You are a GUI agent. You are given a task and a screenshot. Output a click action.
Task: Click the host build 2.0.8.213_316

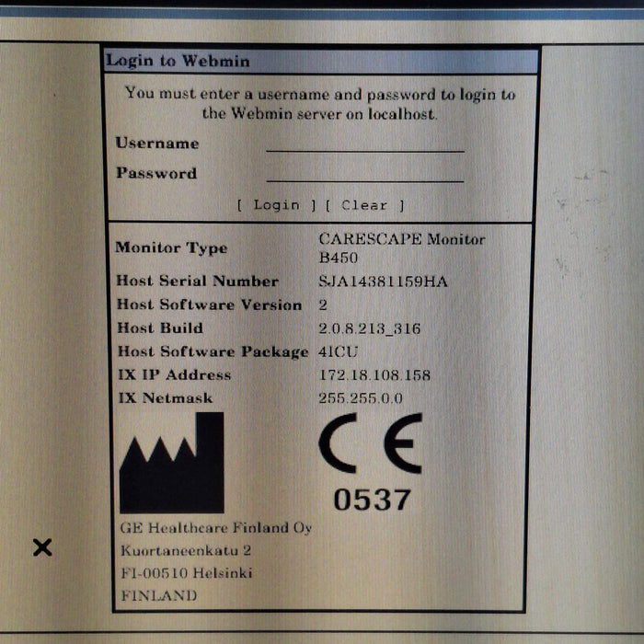point(370,328)
